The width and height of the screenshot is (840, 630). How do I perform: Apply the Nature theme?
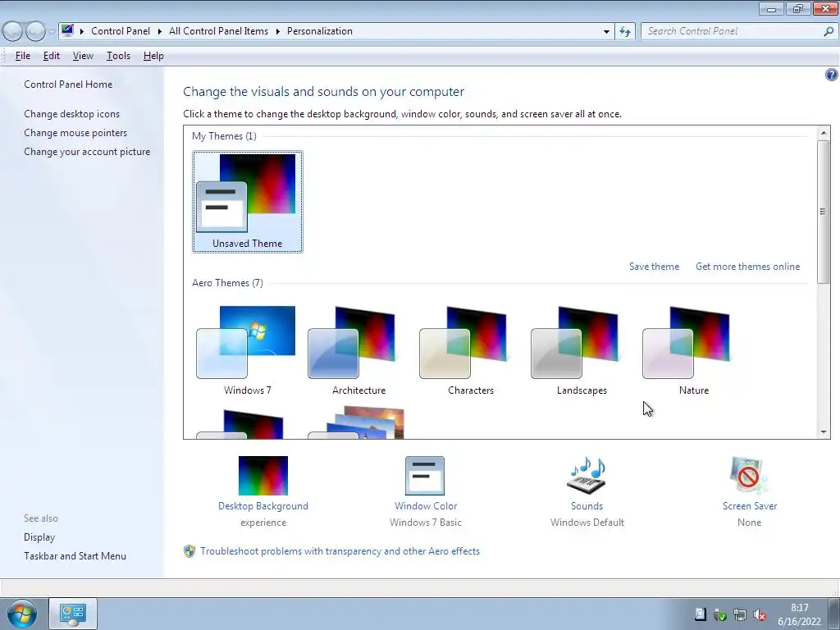tap(693, 351)
